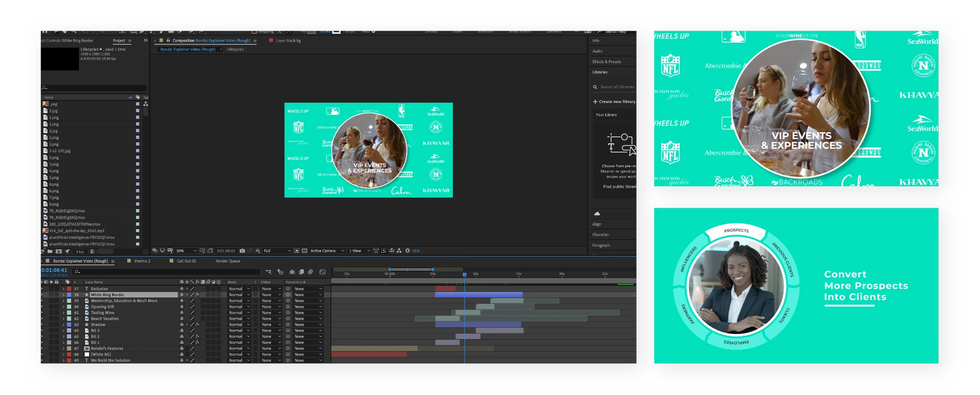980x395 pixels.
Task: Switch to the thermo 2 timeline tab
Action: [x=142, y=261]
